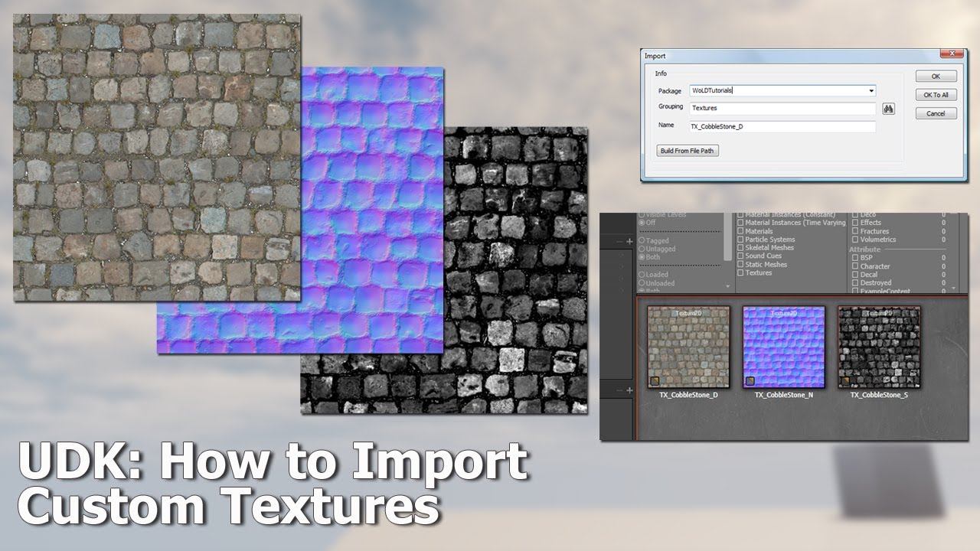This screenshot has height=551, width=980.
Task: Check the Sound Cues filter
Action: tap(740, 256)
